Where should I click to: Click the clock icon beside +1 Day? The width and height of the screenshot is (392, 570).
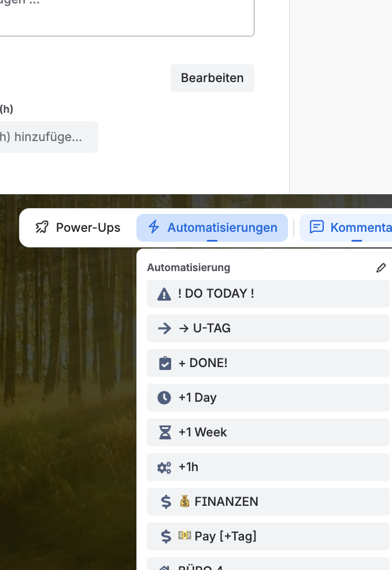[x=164, y=398]
